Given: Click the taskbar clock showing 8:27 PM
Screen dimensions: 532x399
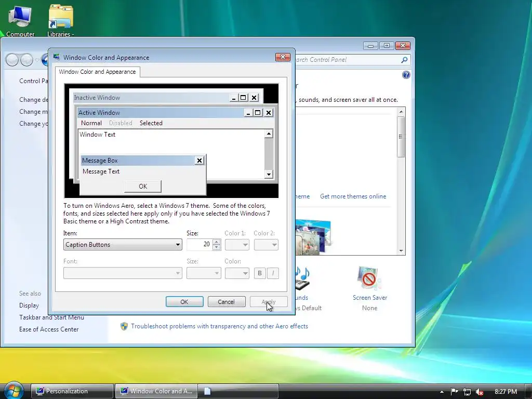Looking at the screenshot, I should click(506, 392).
